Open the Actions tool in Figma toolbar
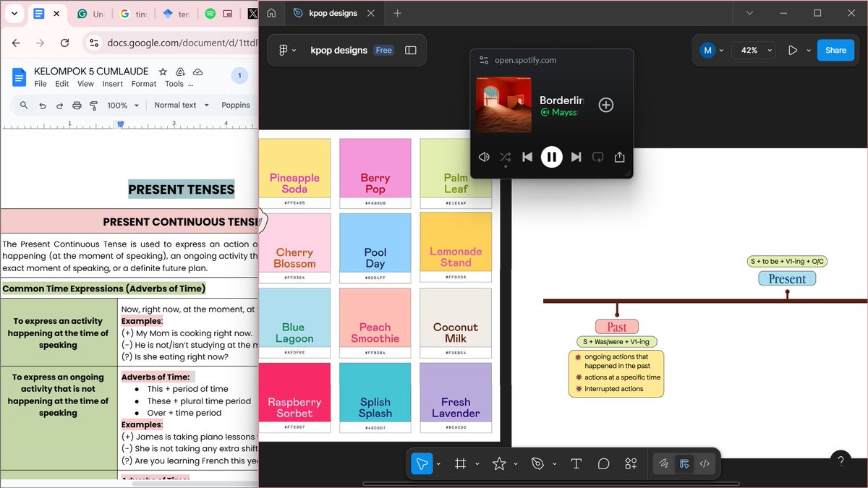 pos(631,464)
